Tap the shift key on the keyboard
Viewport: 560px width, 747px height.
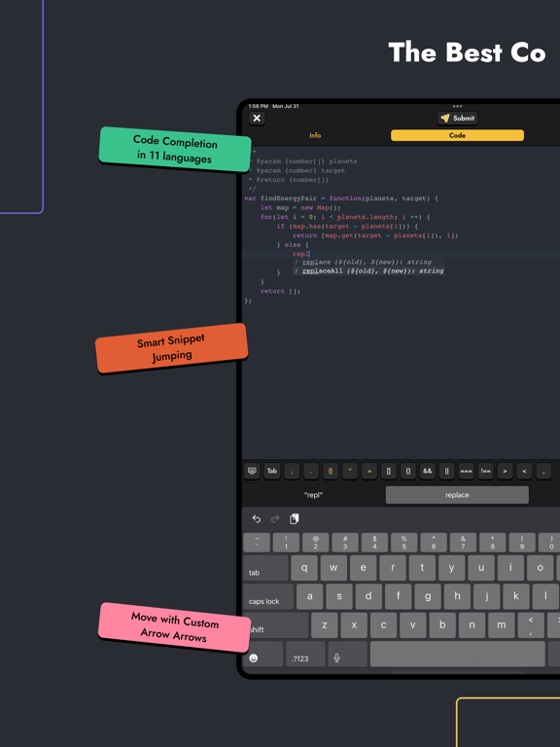click(x=276, y=625)
